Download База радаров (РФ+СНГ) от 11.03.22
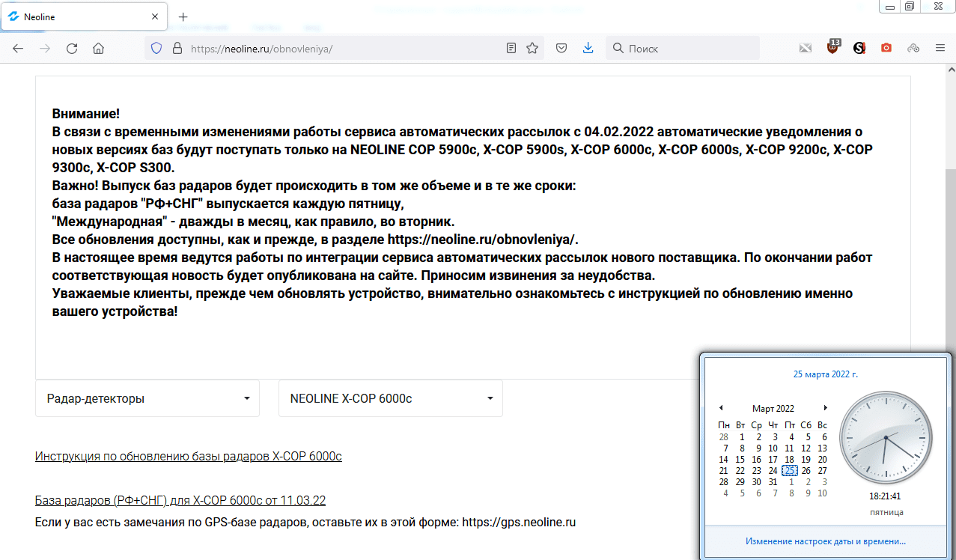This screenshot has height=560, width=956. [180, 500]
